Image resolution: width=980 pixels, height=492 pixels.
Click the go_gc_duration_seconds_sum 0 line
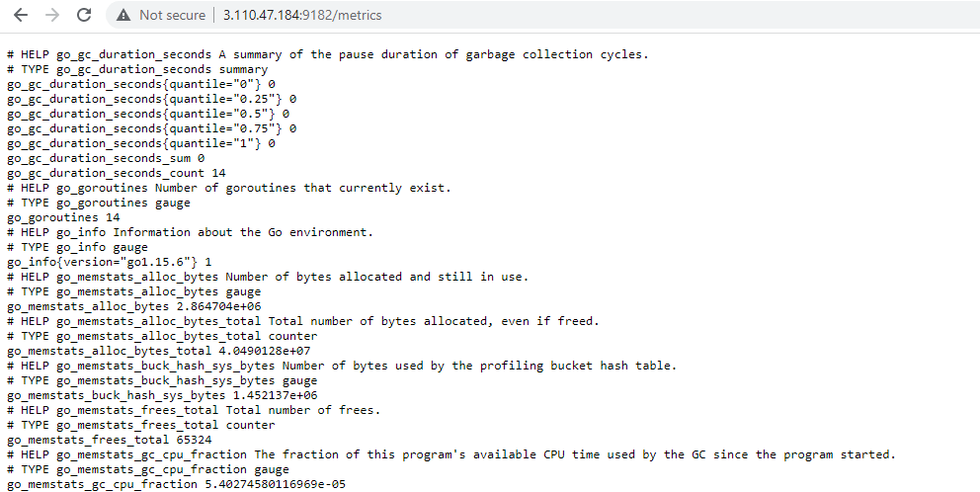point(106,158)
